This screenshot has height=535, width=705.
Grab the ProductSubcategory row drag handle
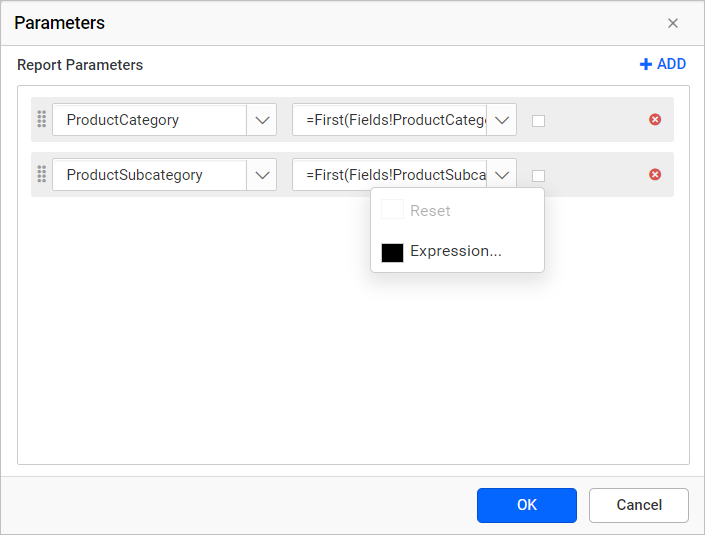click(x=41, y=174)
